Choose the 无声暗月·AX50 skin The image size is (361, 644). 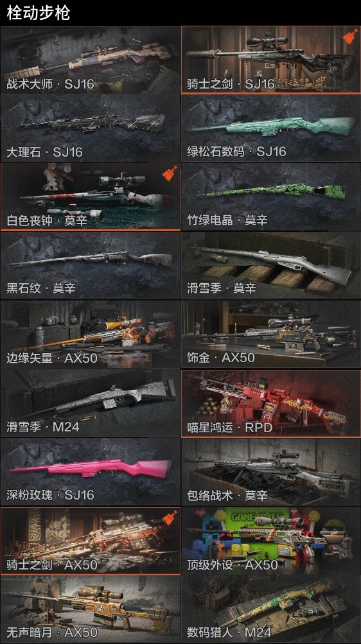pyautogui.click(x=91, y=609)
